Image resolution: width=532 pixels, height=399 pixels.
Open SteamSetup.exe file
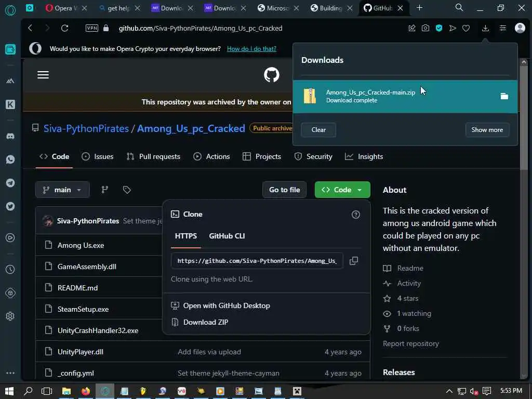tap(83, 309)
